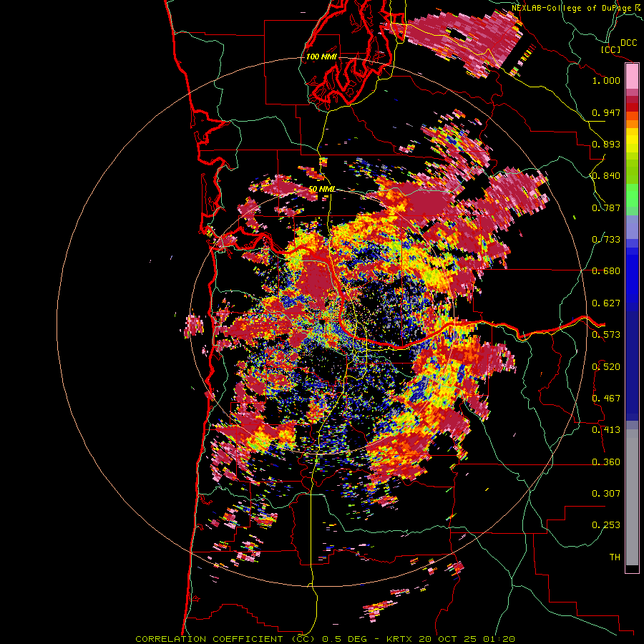Pick the bright blue swatch beside 0.680
Screen dimensions: 644x644
tap(632, 275)
